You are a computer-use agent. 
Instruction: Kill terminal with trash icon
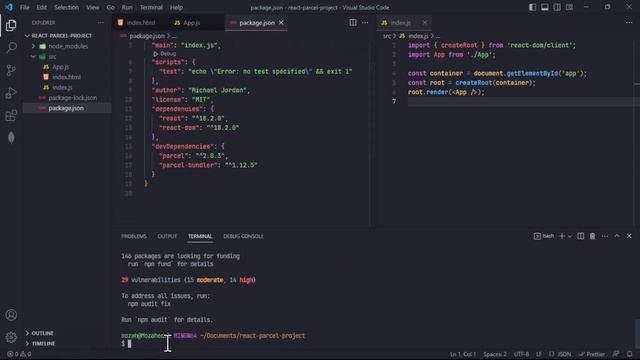(x=592, y=236)
